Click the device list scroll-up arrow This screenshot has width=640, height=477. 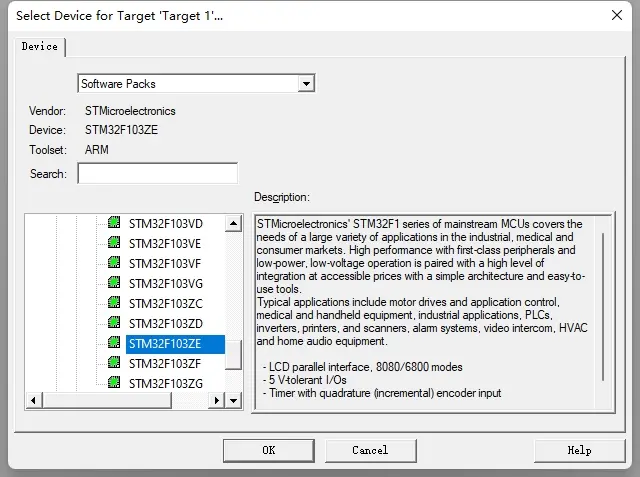tap(233, 223)
